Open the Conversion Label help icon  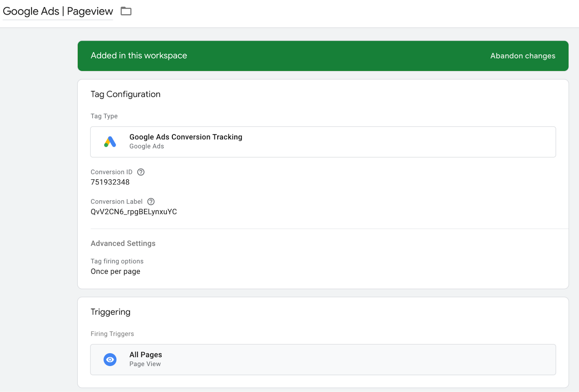coord(151,202)
